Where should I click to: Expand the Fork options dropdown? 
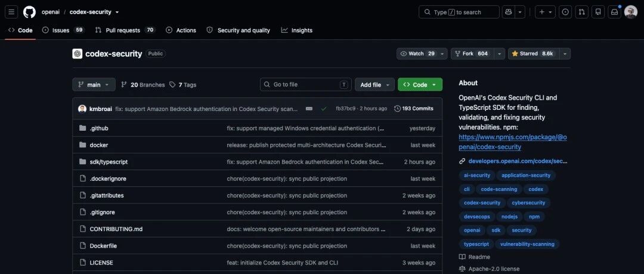pos(500,54)
